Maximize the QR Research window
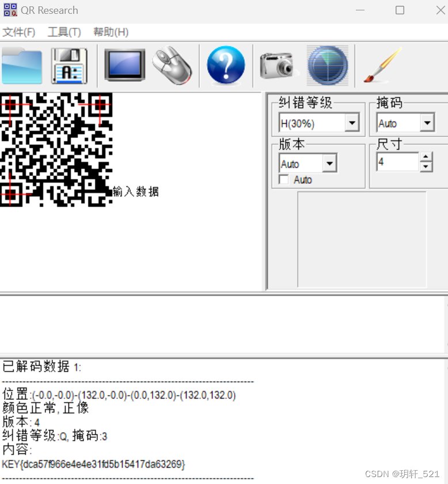Image resolution: width=448 pixels, height=484 pixels. (x=400, y=10)
